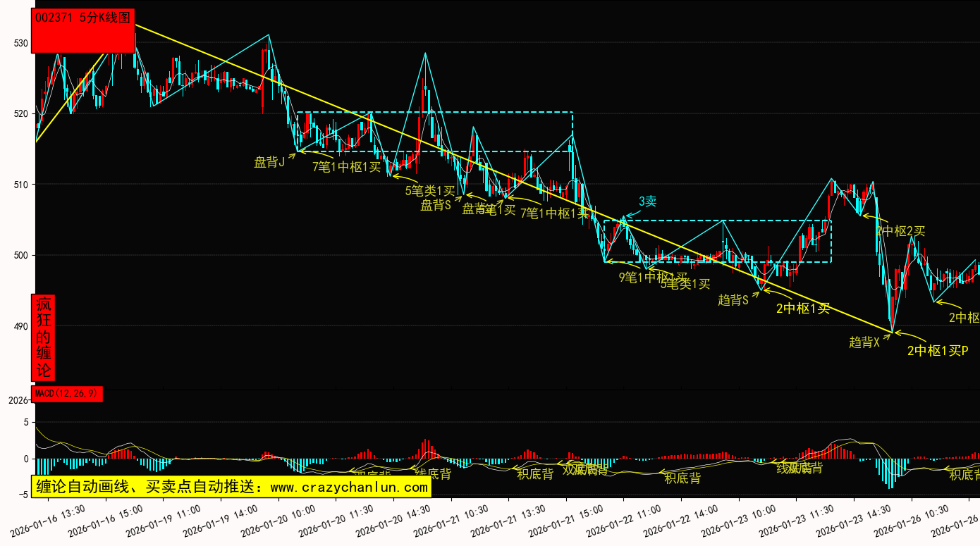Click the MACD(12,26,9) indicator label

67,393
